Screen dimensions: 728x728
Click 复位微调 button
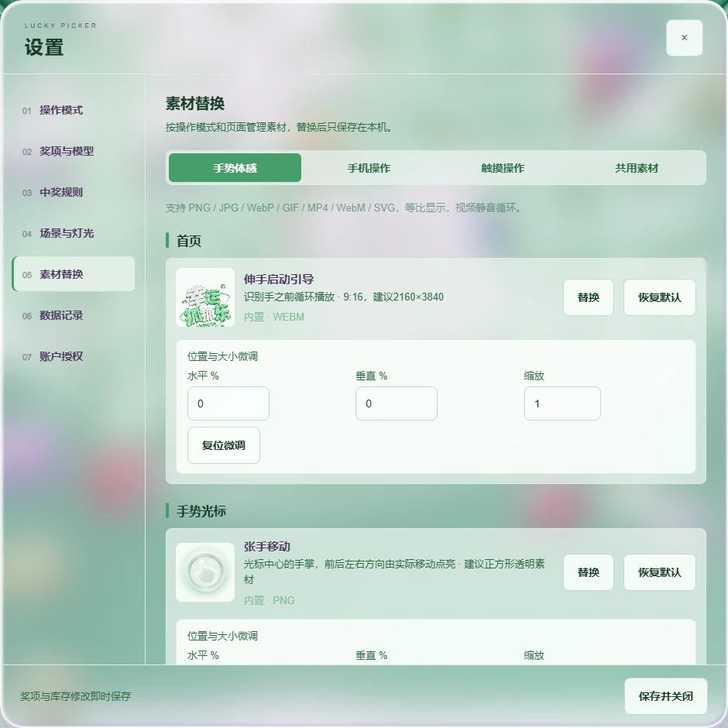pyautogui.click(x=223, y=445)
